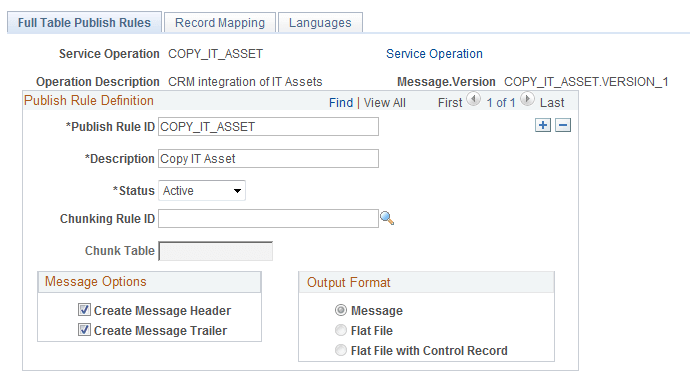Click the Message Options group title
The image size is (695, 385).
tap(95, 282)
